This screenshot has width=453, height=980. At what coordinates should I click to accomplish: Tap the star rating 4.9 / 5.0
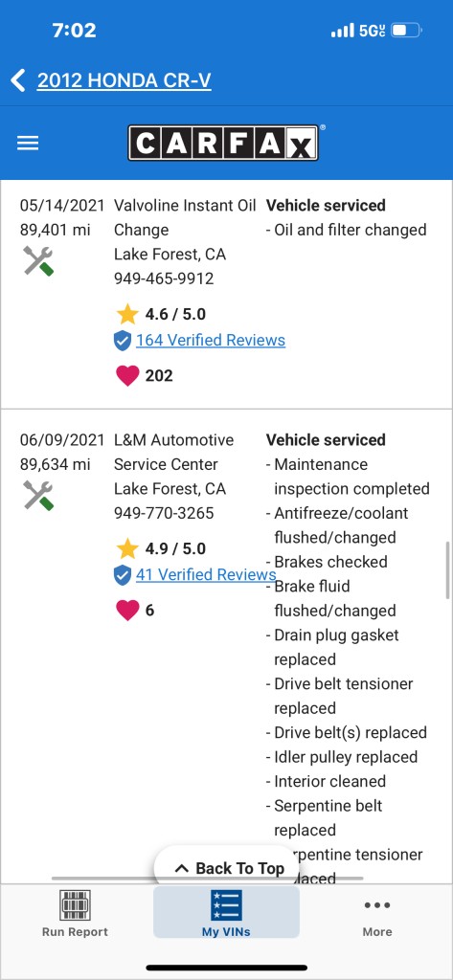tap(162, 548)
